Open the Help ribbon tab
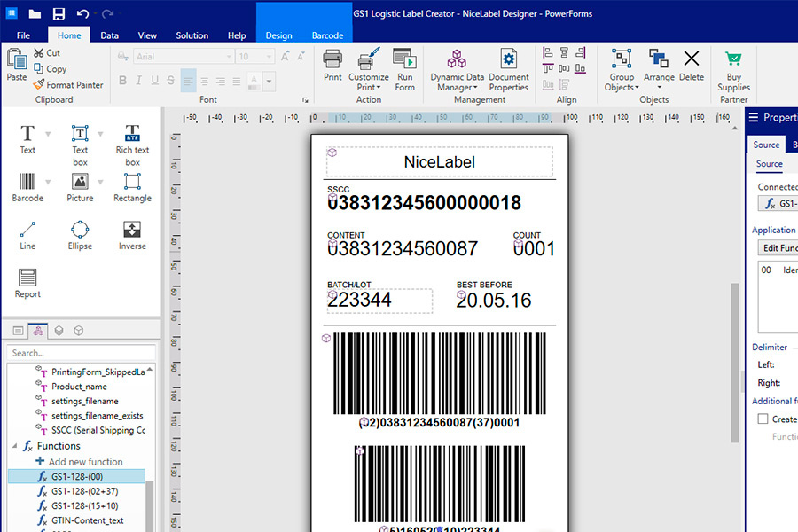The height and width of the screenshot is (532, 798). pyautogui.click(x=237, y=35)
